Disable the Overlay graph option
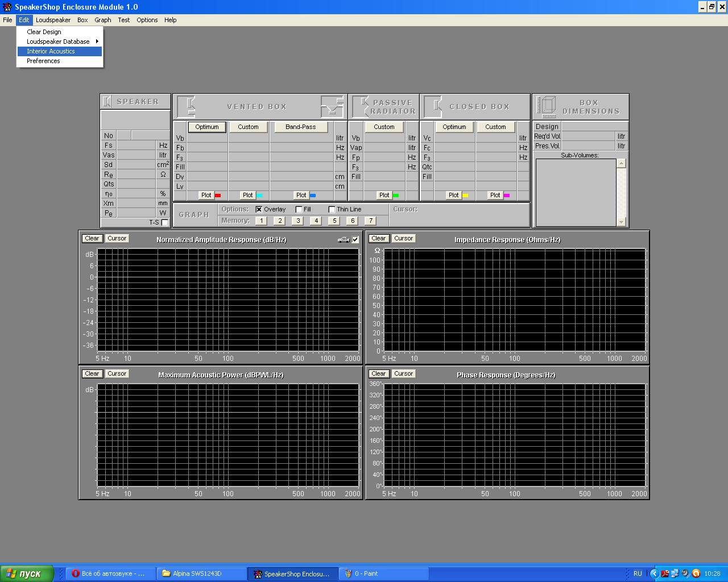This screenshot has height=582, width=728. coord(259,209)
